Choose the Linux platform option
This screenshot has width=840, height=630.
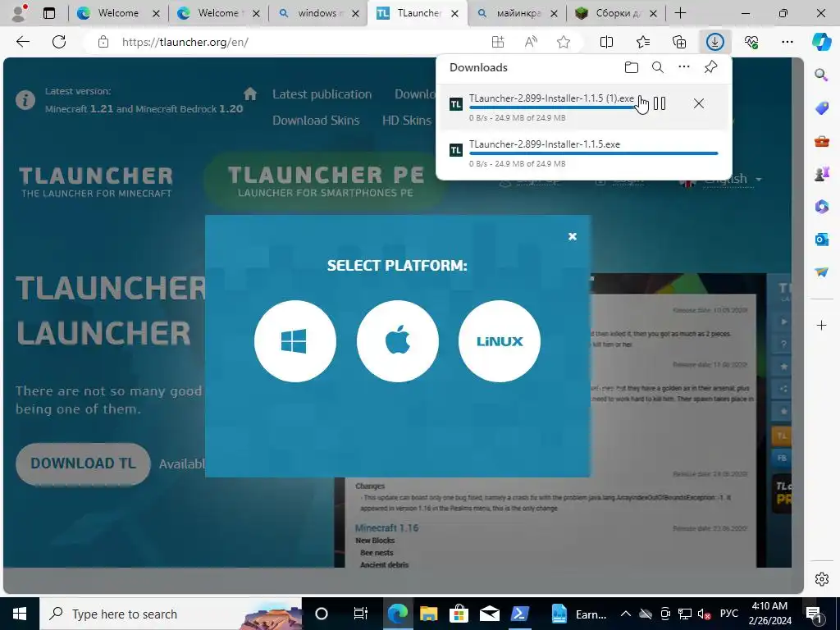click(x=500, y=341)
